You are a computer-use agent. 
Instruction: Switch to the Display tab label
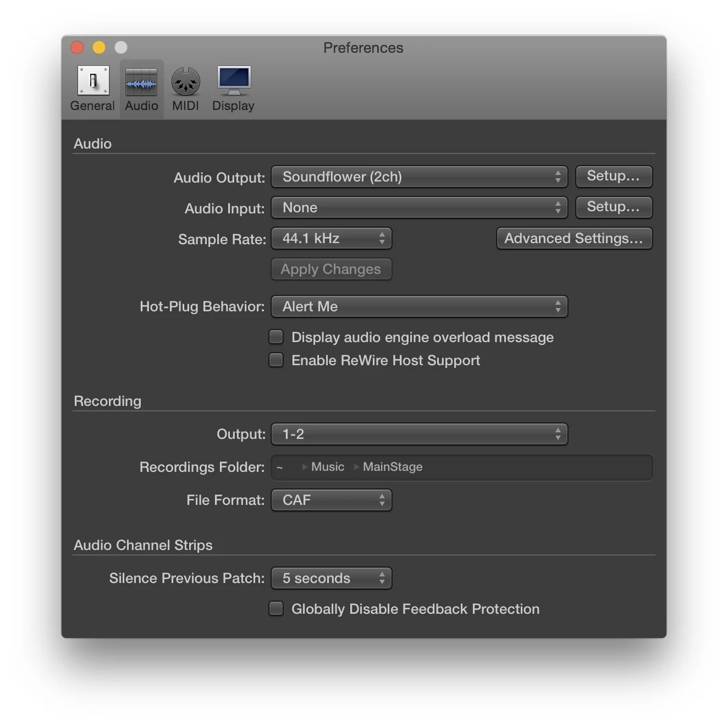click(233, 106)
